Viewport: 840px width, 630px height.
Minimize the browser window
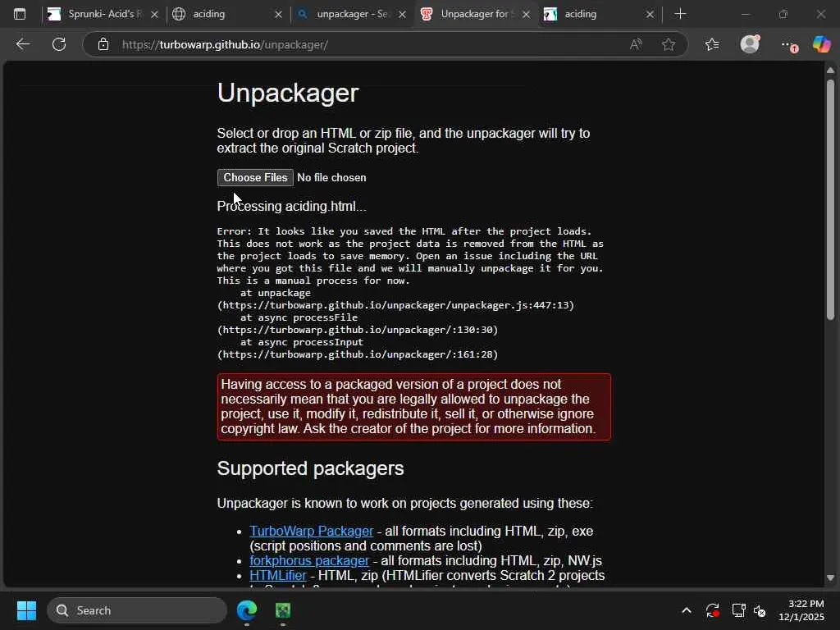tap(745, 14)
